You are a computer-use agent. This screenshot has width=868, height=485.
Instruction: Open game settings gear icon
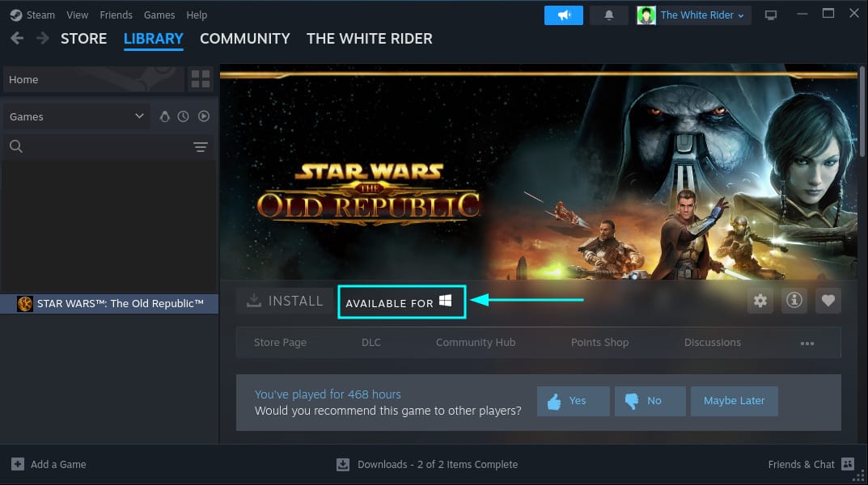coord(760,300)
